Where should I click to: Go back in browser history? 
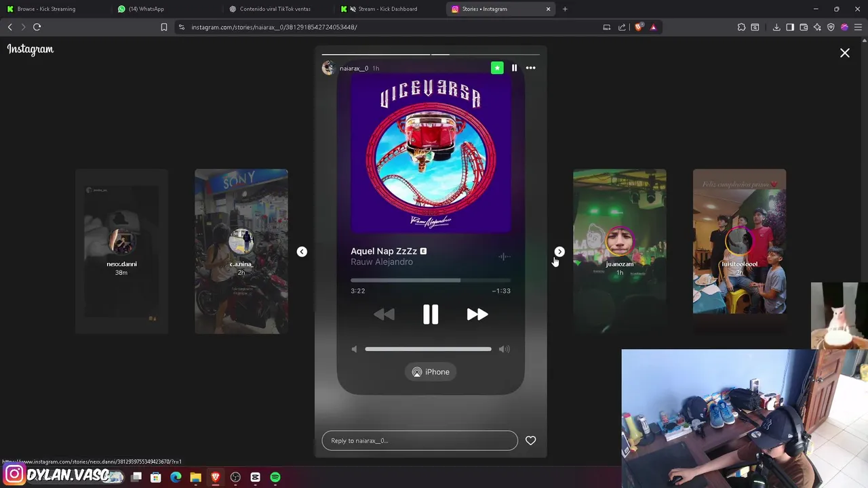[9, 27]
